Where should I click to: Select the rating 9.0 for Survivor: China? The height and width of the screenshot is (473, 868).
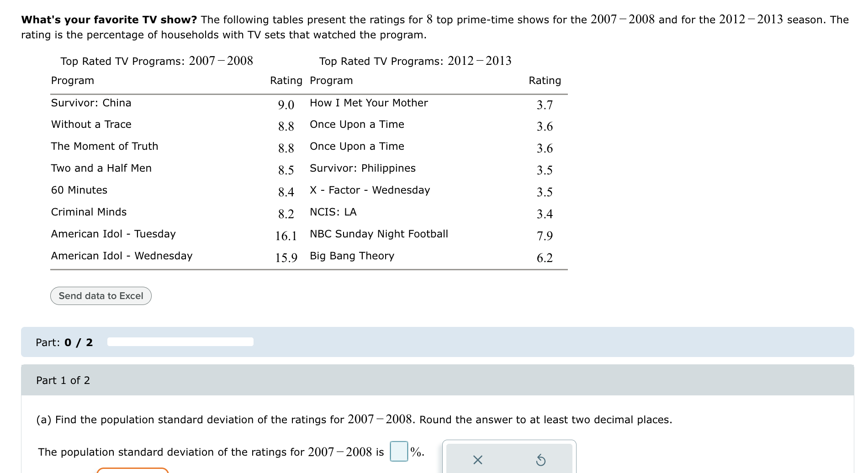(x=286, y=104)
